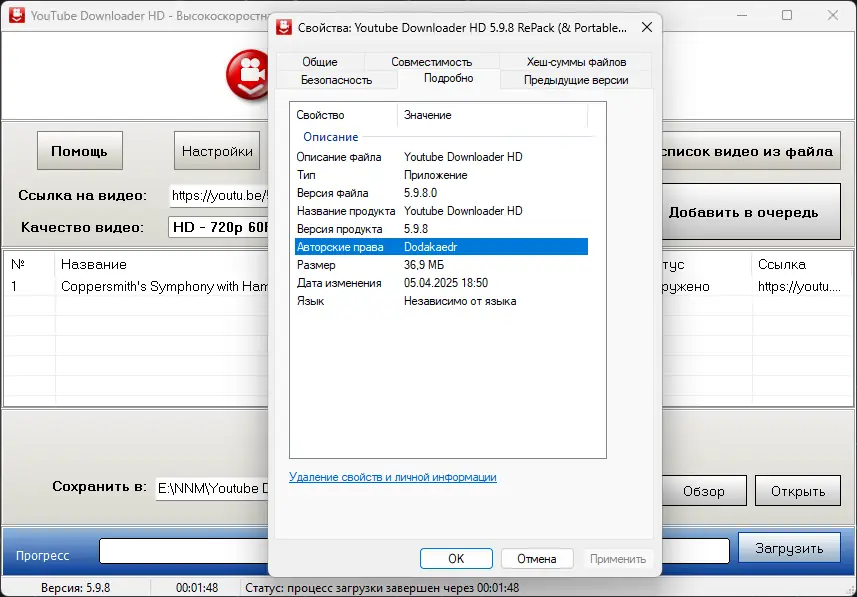Viewport: 857px width, 597px height.
Task: Click the value Dodakaedr
Action: point(430,247)
